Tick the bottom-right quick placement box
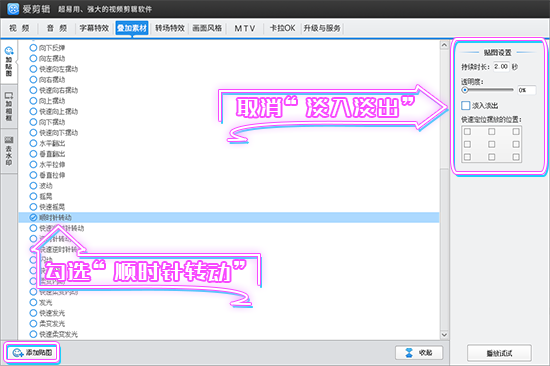The image size is (550, 366). (x=516, y=157)
